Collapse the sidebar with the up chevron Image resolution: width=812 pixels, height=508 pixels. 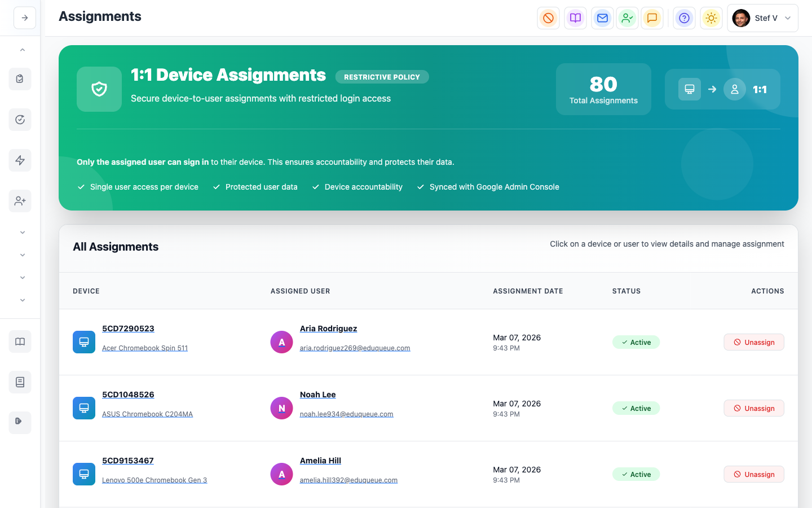(x=22, y=50)
